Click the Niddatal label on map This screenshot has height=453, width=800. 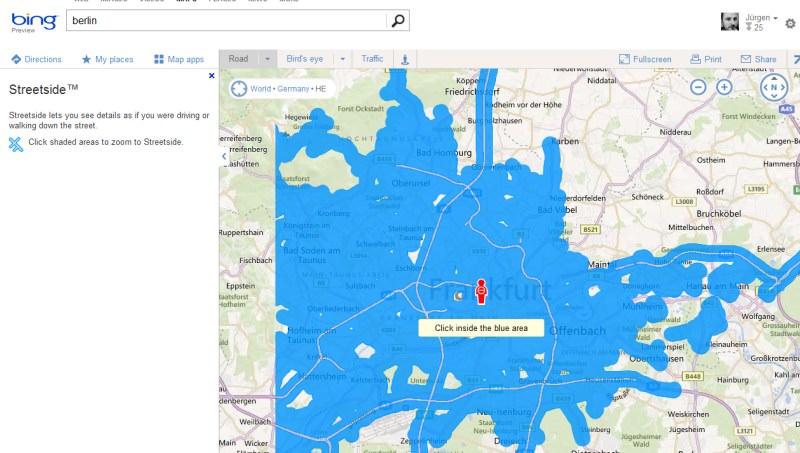click(602, 81)
